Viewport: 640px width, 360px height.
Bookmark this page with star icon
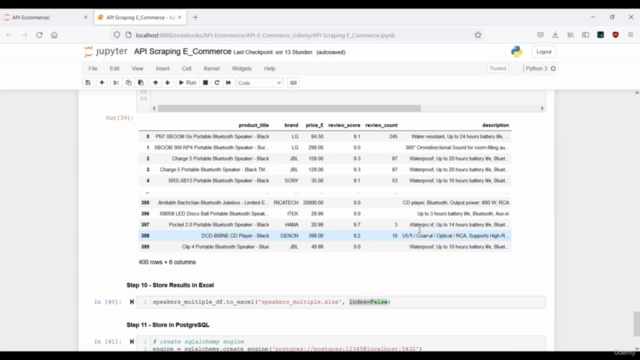(x=478, y=35)
